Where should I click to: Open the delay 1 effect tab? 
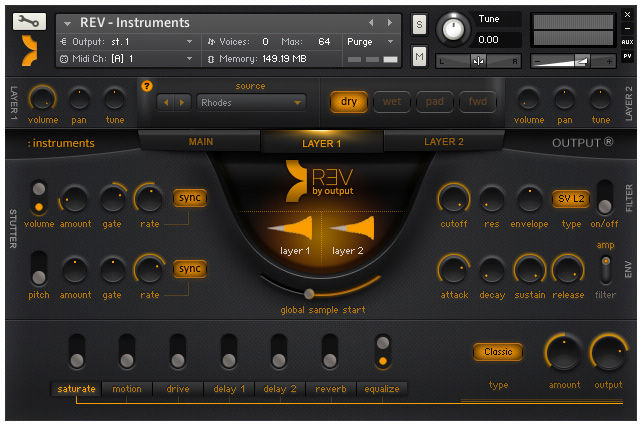pos(229,389)
